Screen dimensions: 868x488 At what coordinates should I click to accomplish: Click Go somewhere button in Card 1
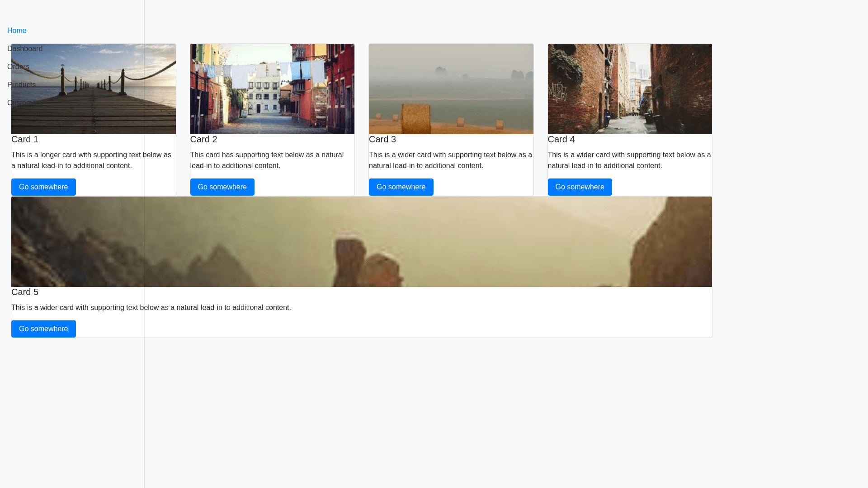[x=43, y=187]
